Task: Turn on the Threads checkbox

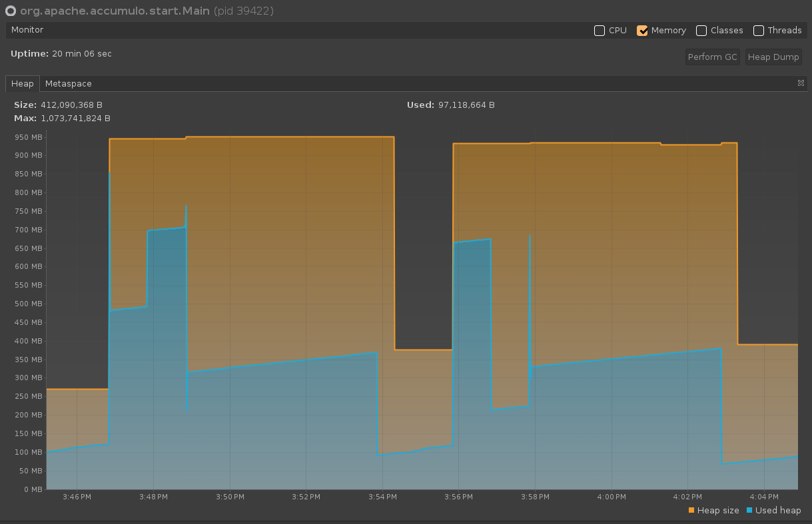Action: [x=759, y=31]
